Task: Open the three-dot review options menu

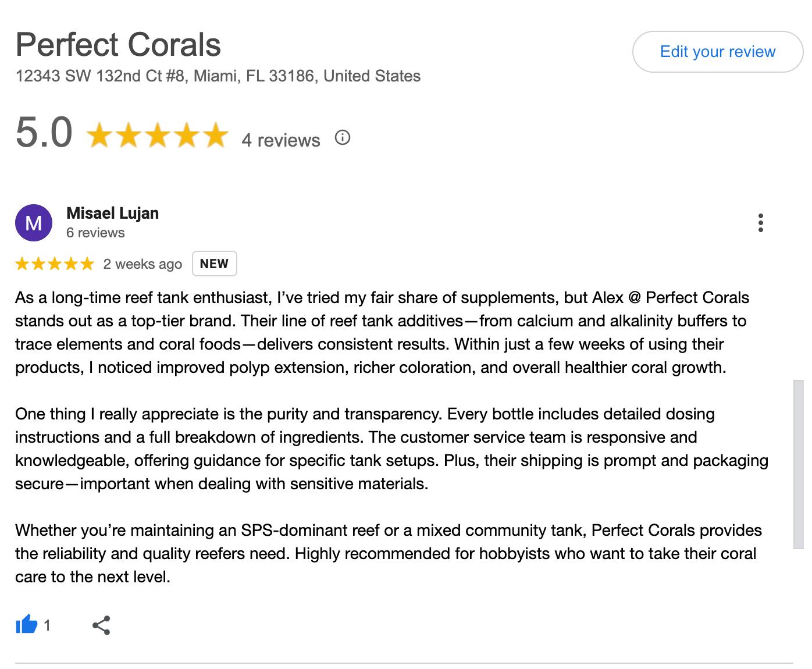Action: coord(760,223)
